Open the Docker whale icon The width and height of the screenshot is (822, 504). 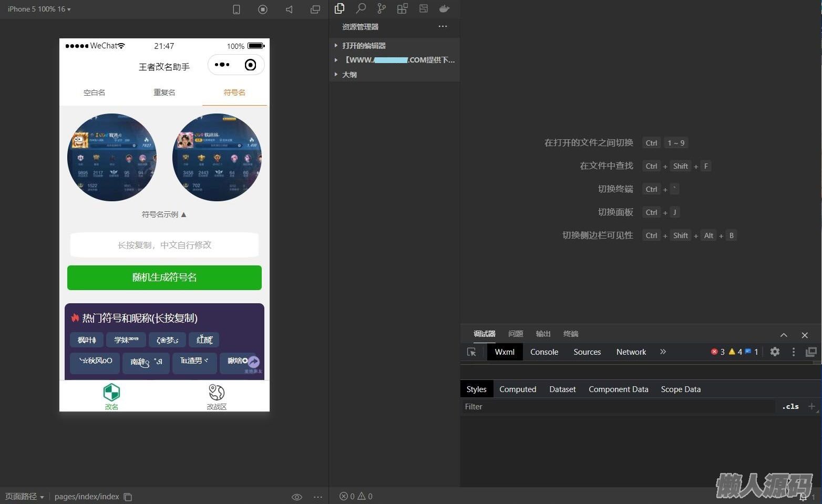[445, 8]
